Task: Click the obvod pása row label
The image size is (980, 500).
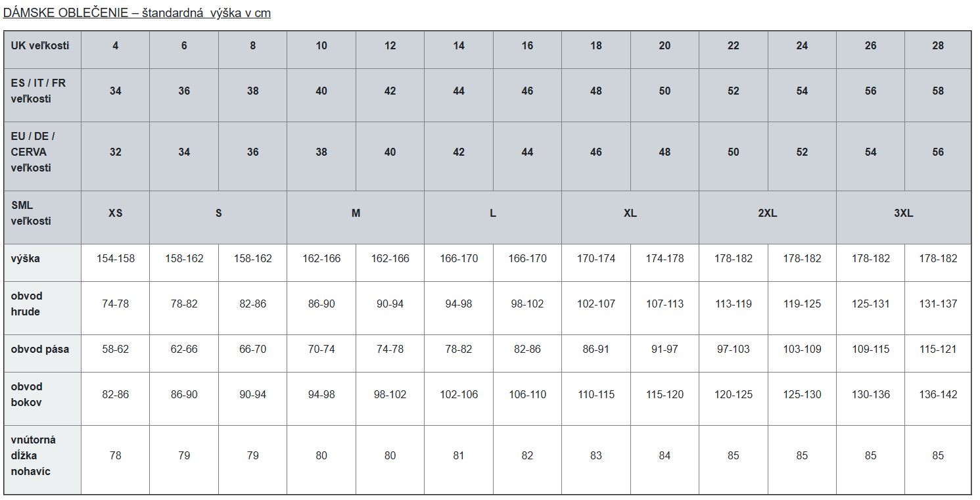Action: [42, 353]
